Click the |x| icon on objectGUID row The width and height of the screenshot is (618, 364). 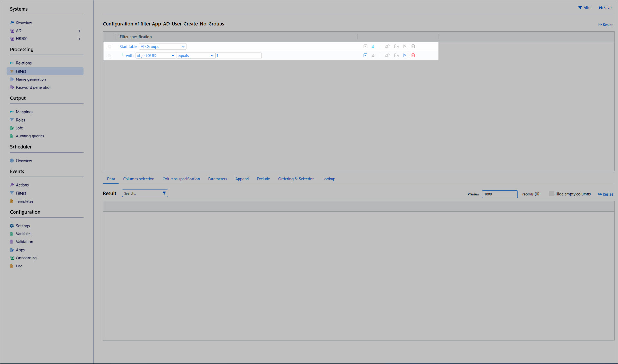405,56
